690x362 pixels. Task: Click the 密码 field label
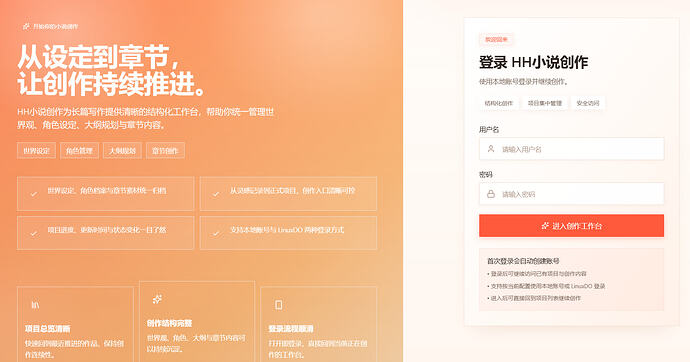(485, 174)
